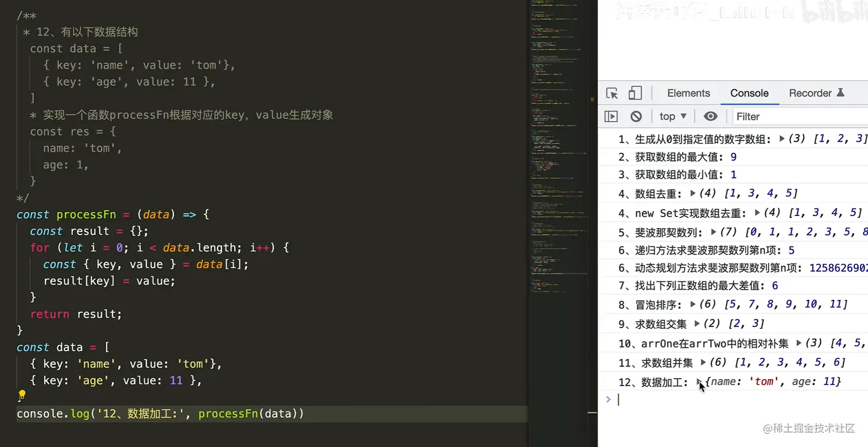Expand the array in the '5、斐波那契数列' row

pos(714,232)
